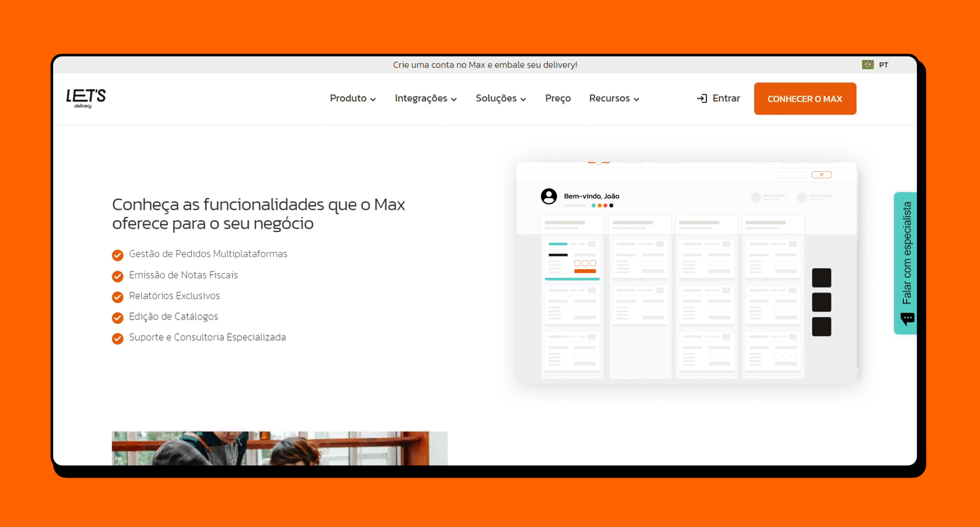Expand the Soluções dropdown chevron
The height and width of the screenshot is (527, 980).
(523, 100)
